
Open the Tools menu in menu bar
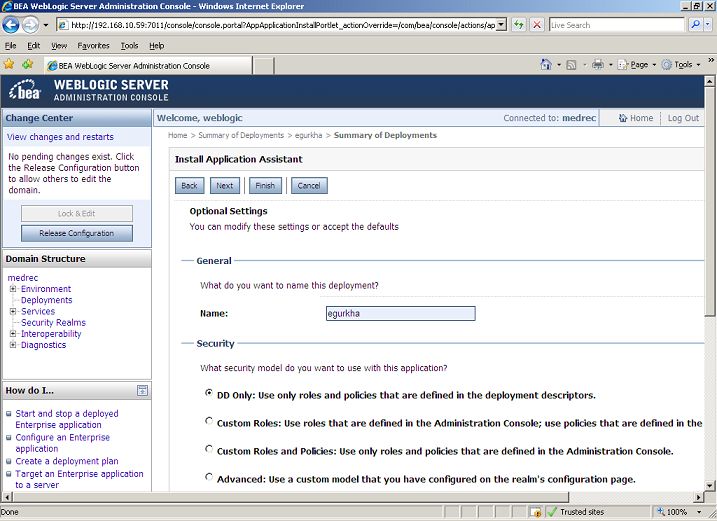click(x=129, y=46)
